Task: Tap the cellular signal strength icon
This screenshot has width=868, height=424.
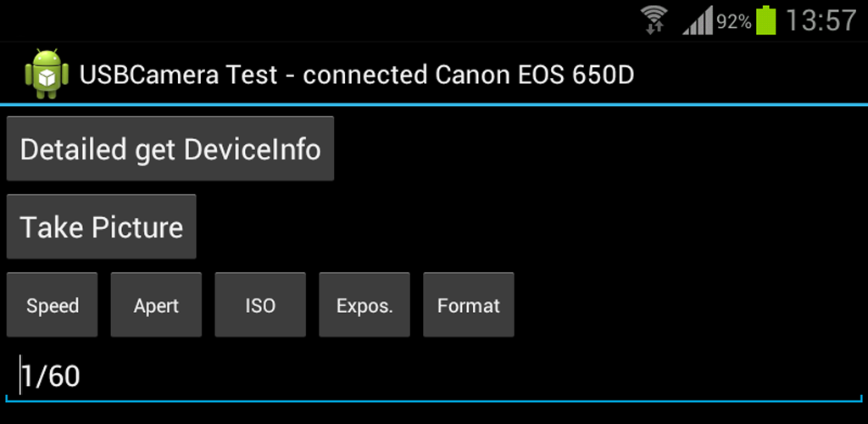Action: pos(698,21)
